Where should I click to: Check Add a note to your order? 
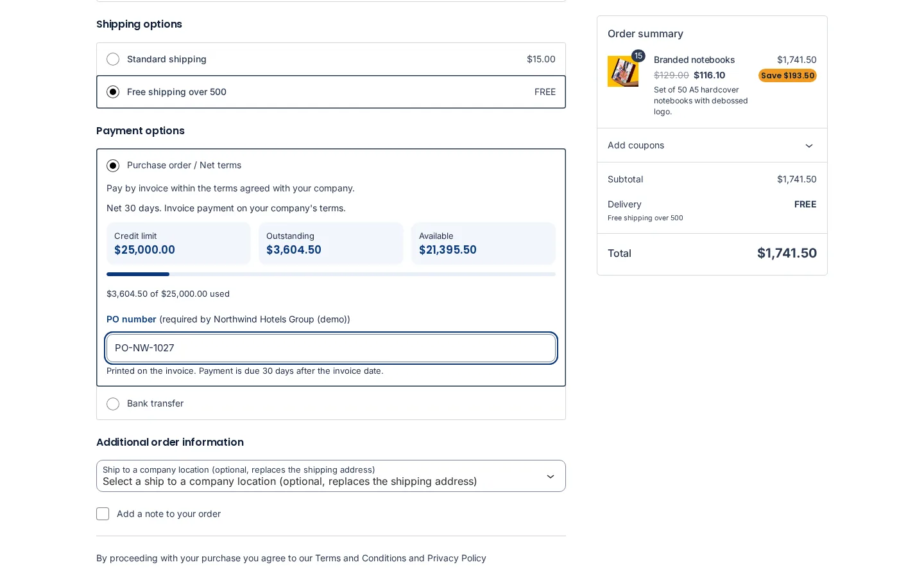(x=103, y=514)
